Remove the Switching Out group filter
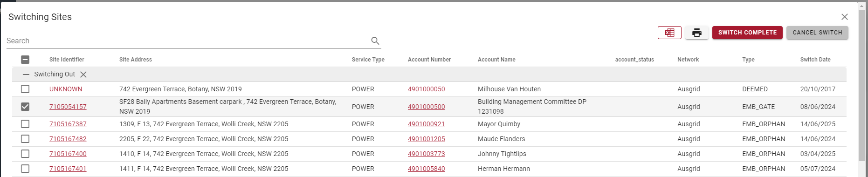This screenshot has width=868, height=177. click(83, 75)
